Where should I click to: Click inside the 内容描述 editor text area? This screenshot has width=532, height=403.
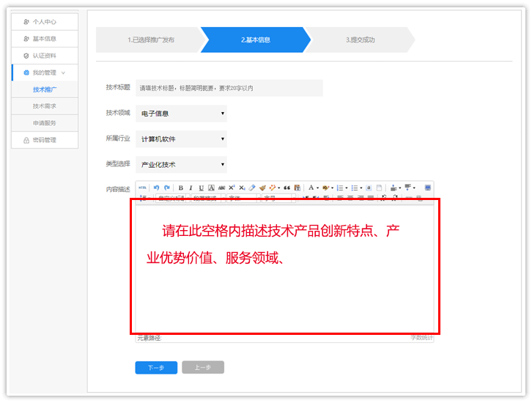coord(284,268)
